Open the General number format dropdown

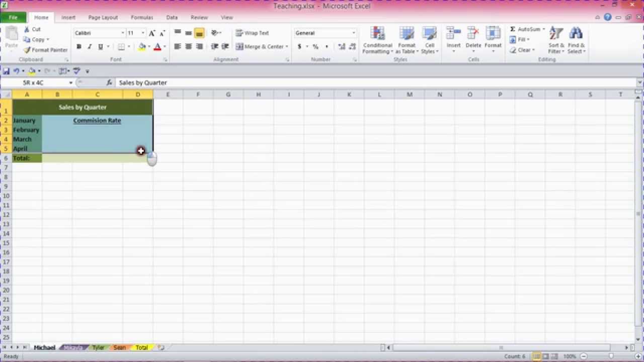[x=354, y=33]
